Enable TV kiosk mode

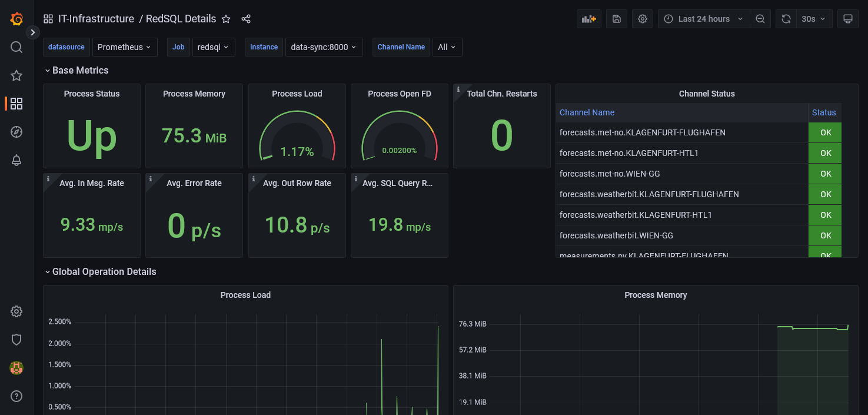pyautogui.click(x=848, y=18)
